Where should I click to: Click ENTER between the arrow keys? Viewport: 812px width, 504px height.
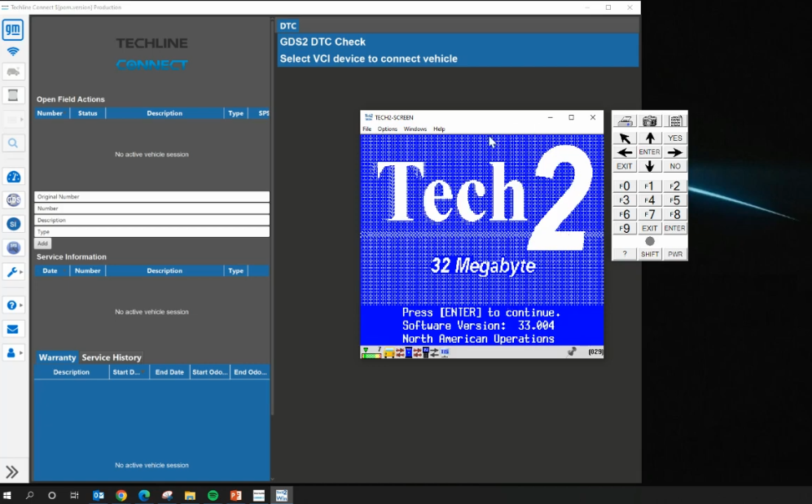[x=649, y=152]
